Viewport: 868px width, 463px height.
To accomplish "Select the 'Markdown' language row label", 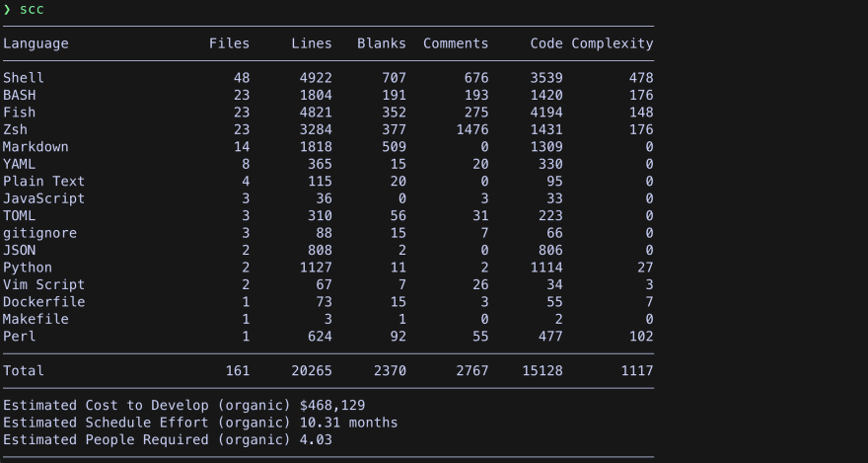I will point(36,147).
